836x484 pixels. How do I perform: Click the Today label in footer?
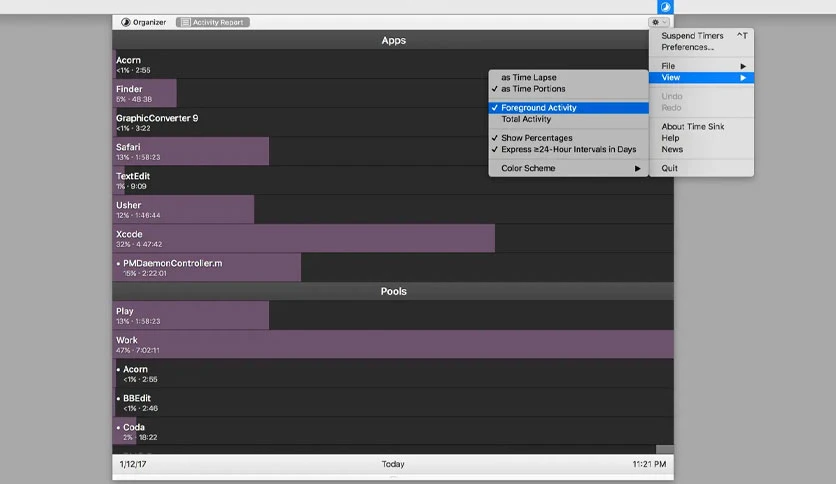(393, 464)
